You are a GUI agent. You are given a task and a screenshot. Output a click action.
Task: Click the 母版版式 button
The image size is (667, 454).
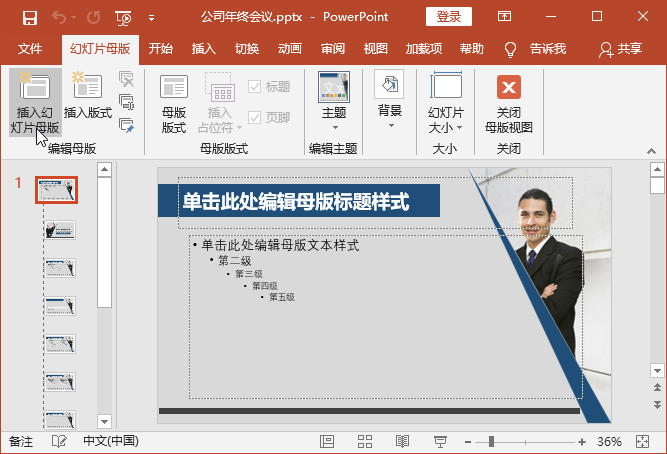[174, 103]
